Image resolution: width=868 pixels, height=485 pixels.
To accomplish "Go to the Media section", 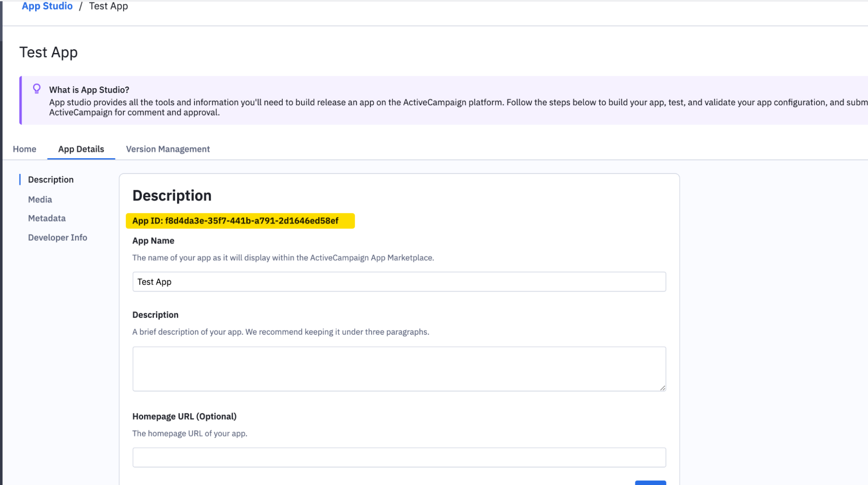I will (x=40, y=199).
